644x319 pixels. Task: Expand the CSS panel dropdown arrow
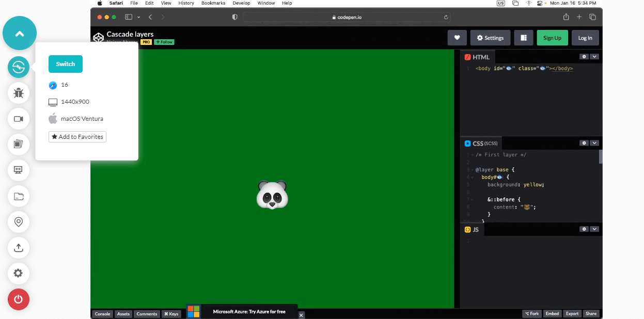[594, 143]
